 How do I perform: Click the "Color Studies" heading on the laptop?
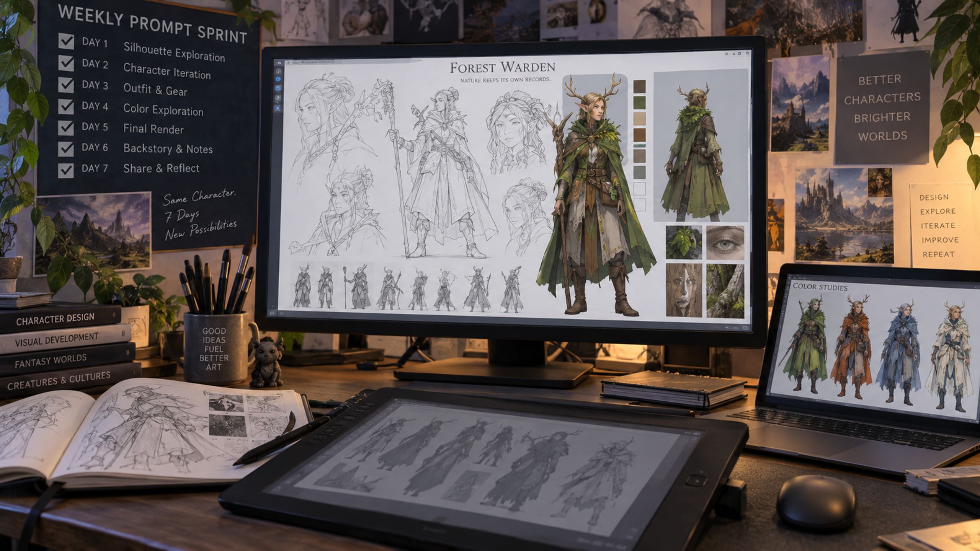click(x=820, y=287)
